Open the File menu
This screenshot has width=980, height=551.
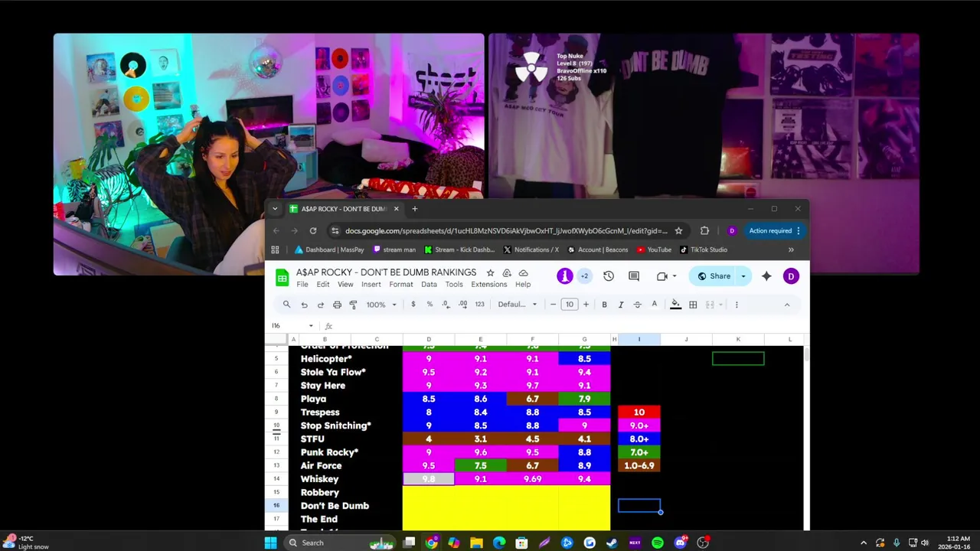coord(302,285)
